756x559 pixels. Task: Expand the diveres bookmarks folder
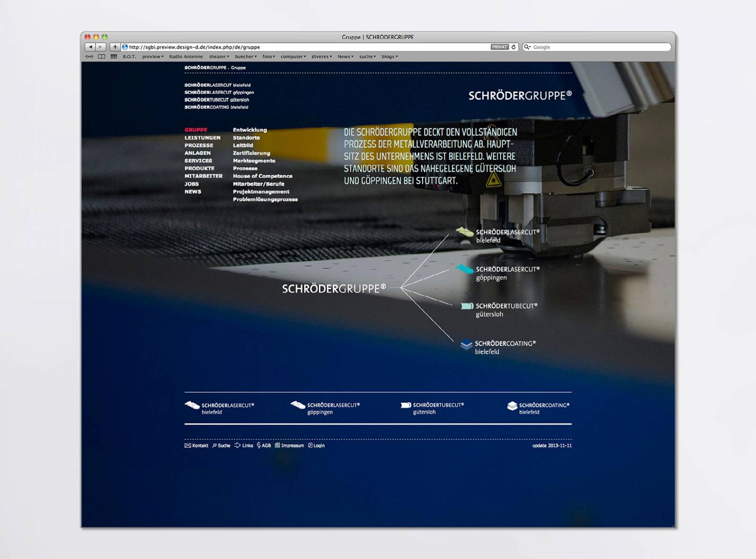[322, 57]
